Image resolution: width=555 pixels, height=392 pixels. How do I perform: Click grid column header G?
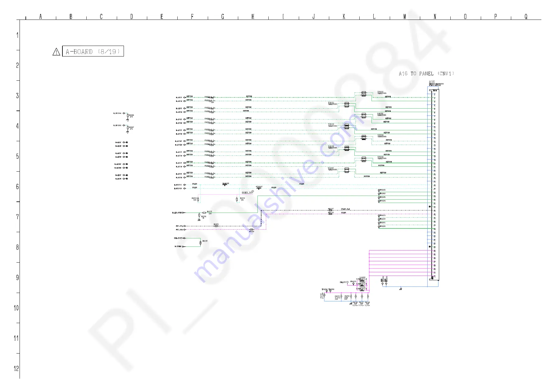coord(223,16)
